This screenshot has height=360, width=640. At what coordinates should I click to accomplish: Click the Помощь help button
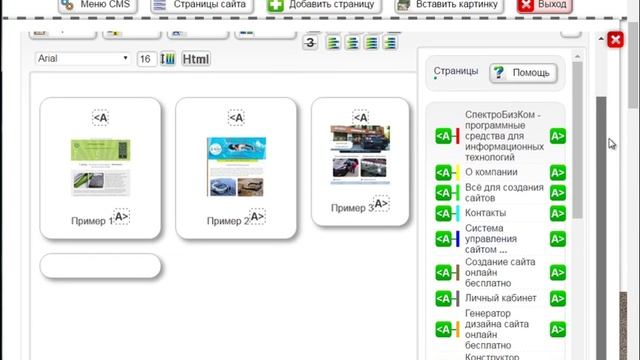pos(523,73)
